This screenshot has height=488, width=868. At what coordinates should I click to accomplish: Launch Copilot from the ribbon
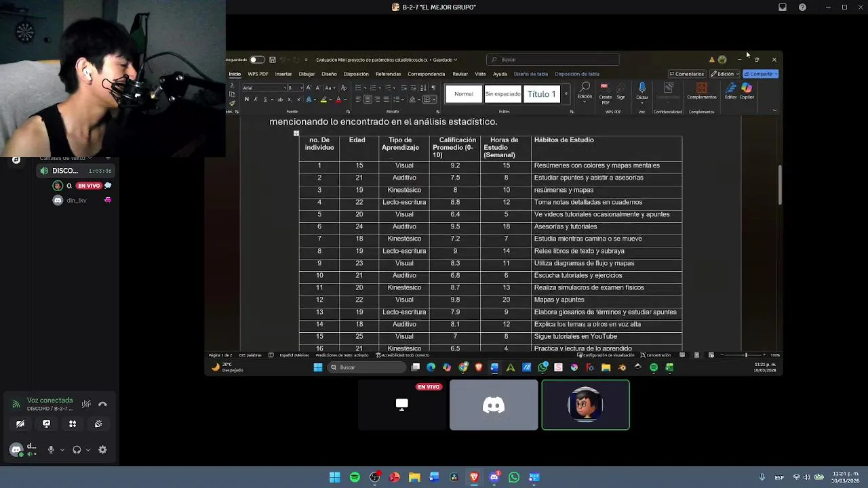click(x=747, y=92)
